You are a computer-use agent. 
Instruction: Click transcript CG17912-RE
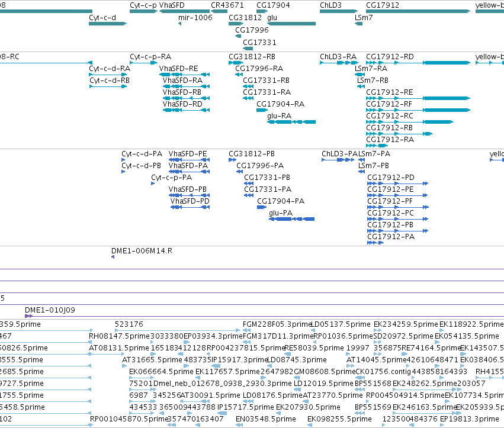(x=418, y=98)
